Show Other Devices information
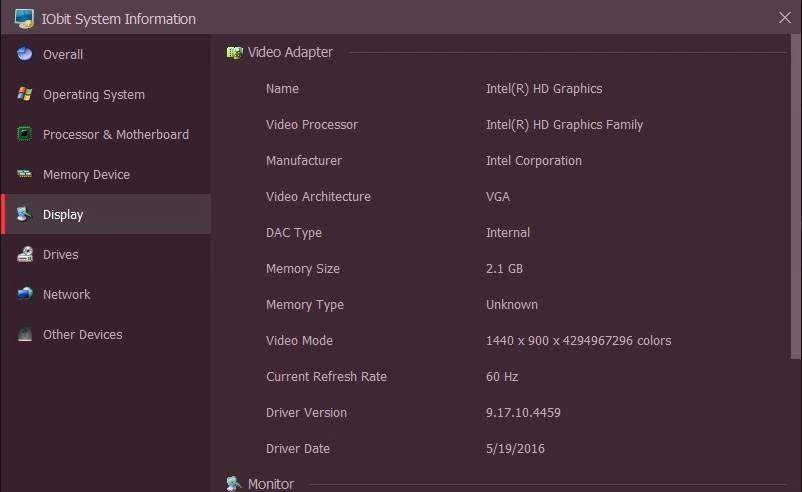 pos(105,334)
